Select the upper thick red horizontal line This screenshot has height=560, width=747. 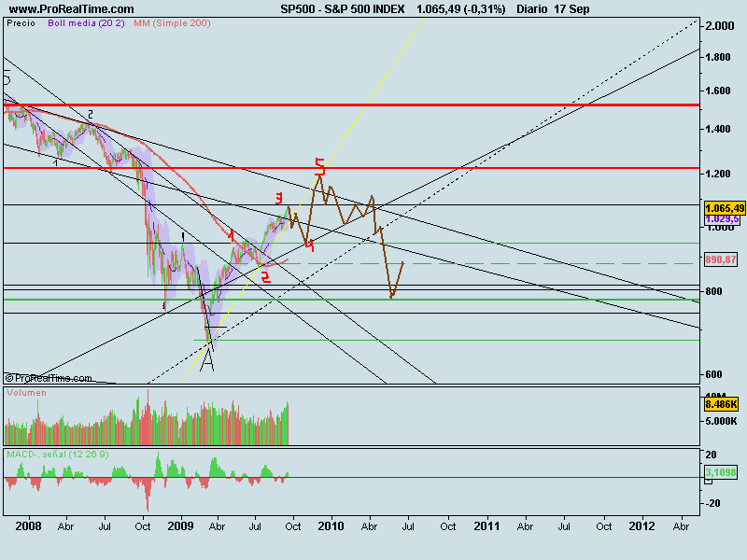pyautogui.click(x=352, y=105)
